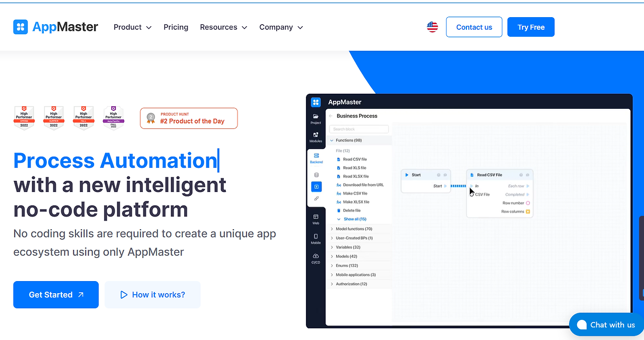Screen dimensions: 644x340
Task: Select Download file from URL function
Action: click(x=360, y=185)
